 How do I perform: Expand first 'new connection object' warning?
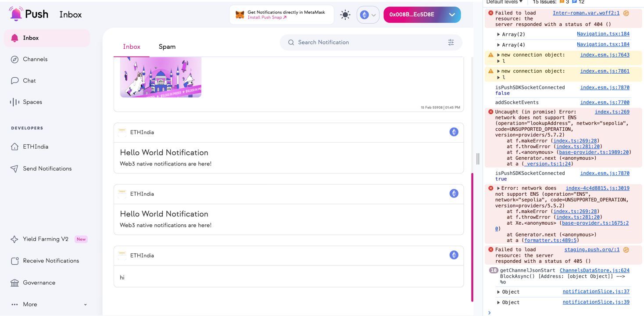click(498, 55)
